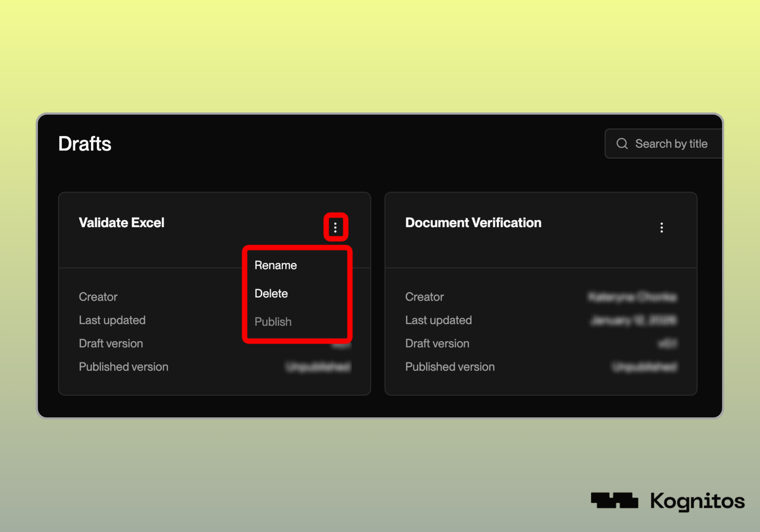Viewport: 760px width, 532px height.
Task: Choose Delete in the draft menu
Action: [271, 293]
